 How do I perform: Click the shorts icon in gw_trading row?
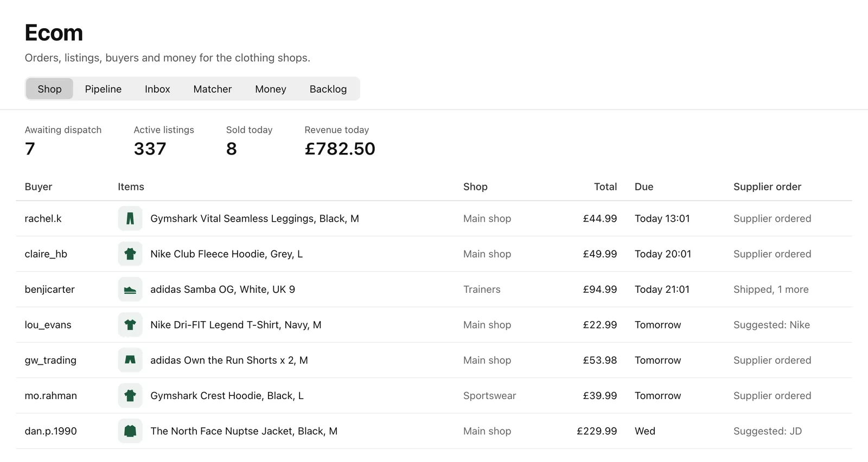pyautogui.click(x=130, y=360)
